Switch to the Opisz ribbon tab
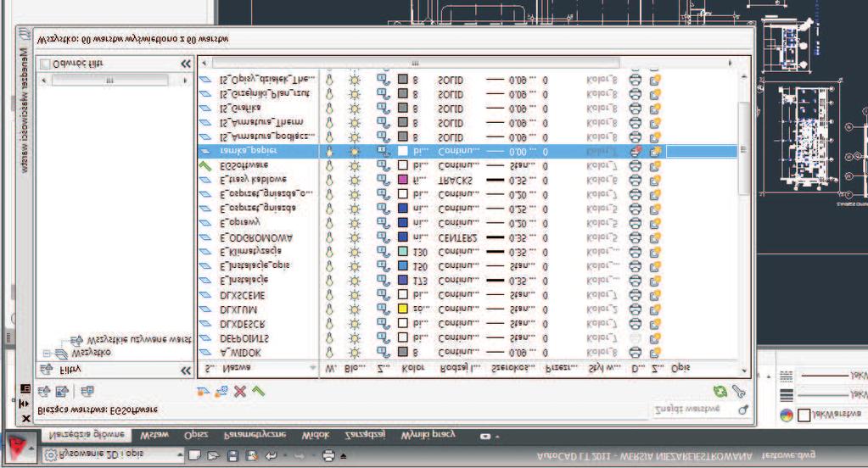 click(196, 436)
